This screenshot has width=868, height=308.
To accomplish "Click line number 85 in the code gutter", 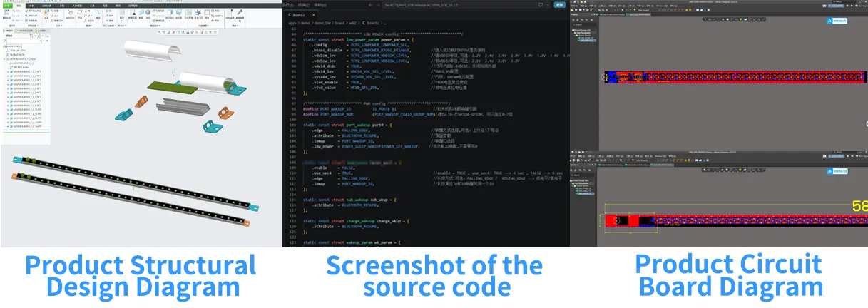I will tap(293, 38).
